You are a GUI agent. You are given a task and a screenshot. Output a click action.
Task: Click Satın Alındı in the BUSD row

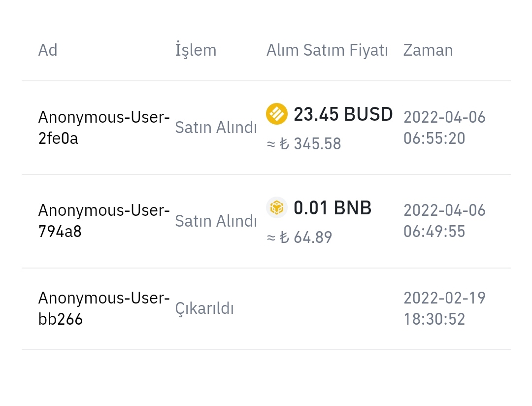tap(216, 128)
